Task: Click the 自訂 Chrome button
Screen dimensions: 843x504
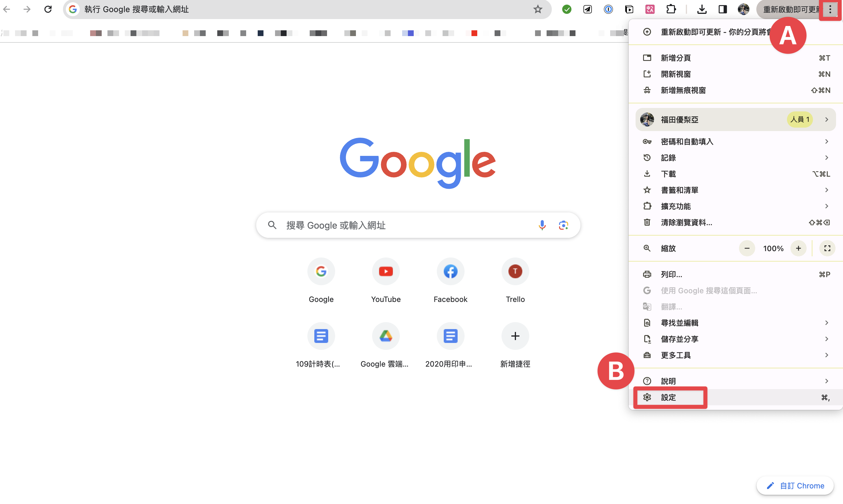Action: click(x=795, y=486)
